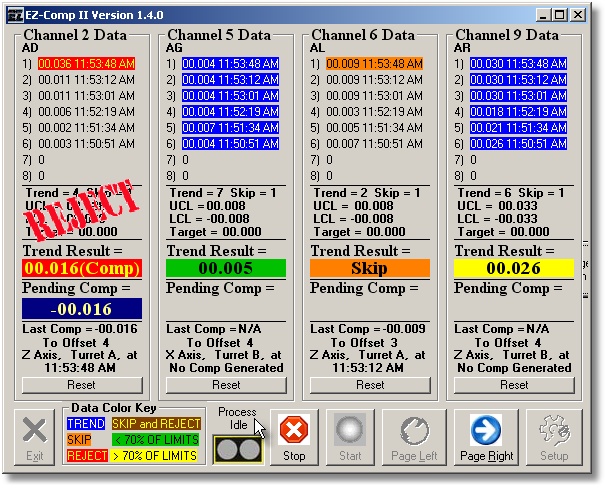Click Channel 5 UCL = 00.008 value
Viewport: 606px width, 488px height.
pos(208,206)
